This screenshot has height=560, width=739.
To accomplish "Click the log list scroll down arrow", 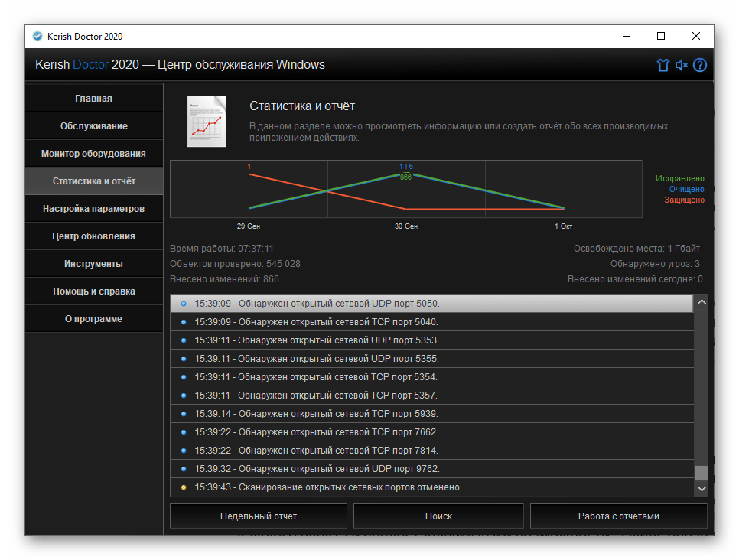I will click(x=702, y=489).
